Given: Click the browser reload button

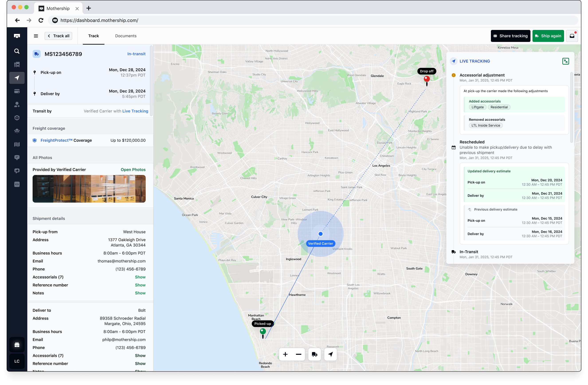Looking at the screenshot, I should point(41,20).
